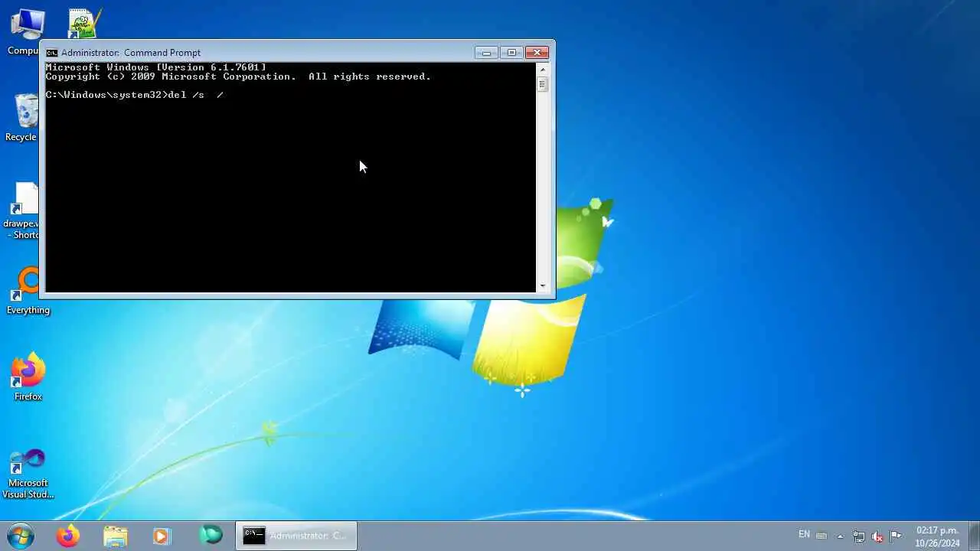Close the Command Prompt window
The image size is (980, 551).
pos(537,53)
